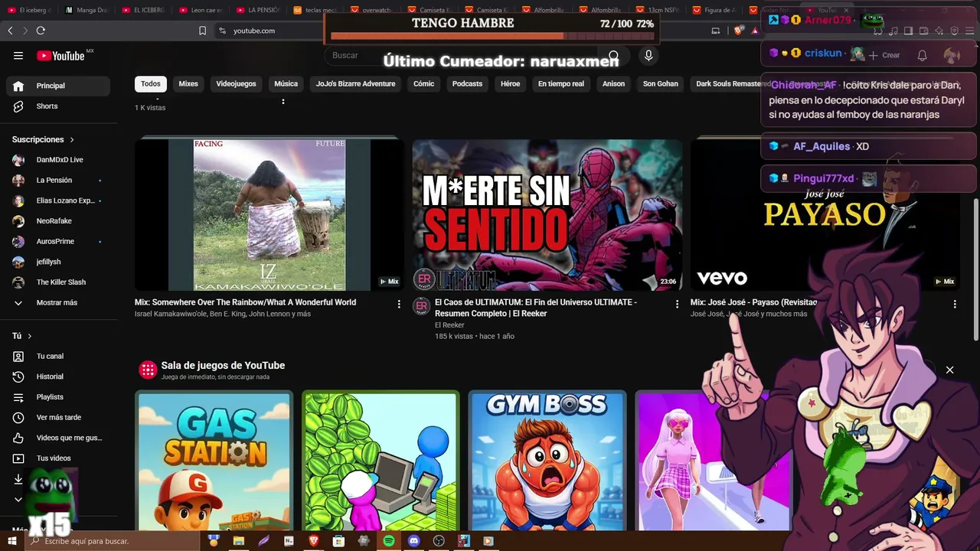Image resolution: width=980 pixels, height=551 pixels.
Task: Select the Música filter chip
Action: click(x=286, y=83)
